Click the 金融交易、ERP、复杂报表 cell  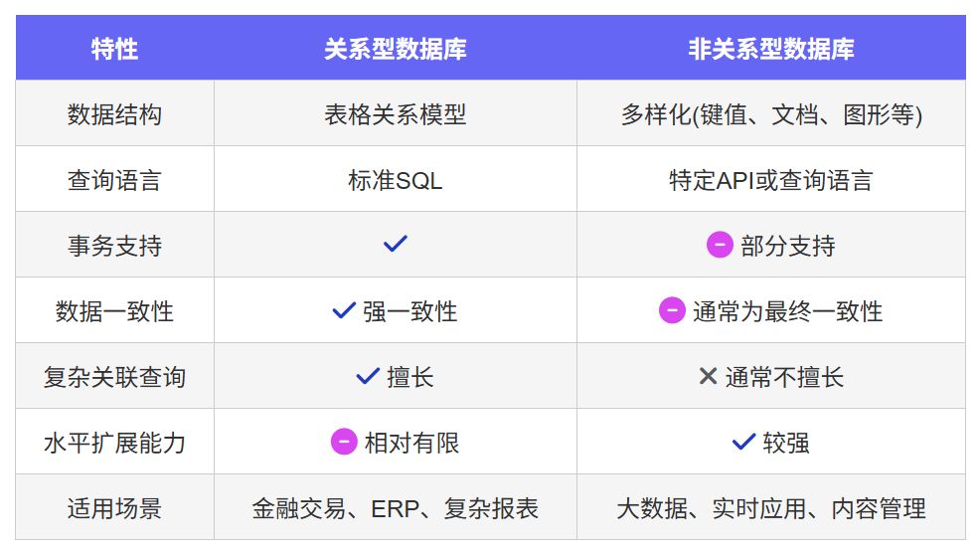(396, 508)
